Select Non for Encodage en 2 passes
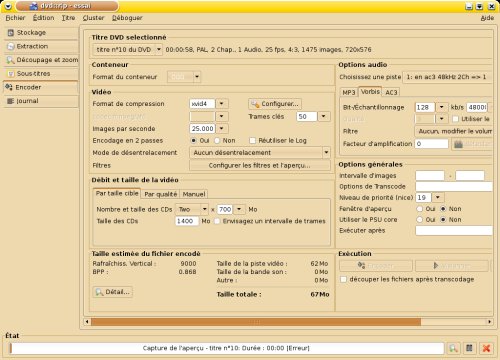 (x=217, y=140)
